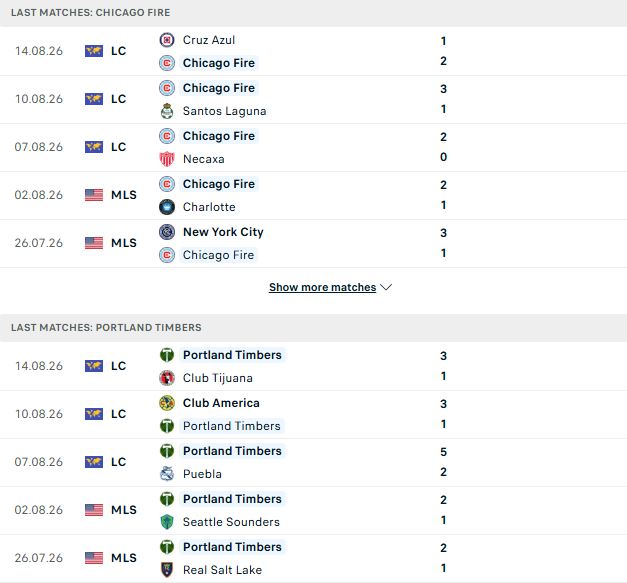627x583 pixels.
Task: Open Club Tijuana team name link
Action: pyautogui.click(x=218, y=378)
